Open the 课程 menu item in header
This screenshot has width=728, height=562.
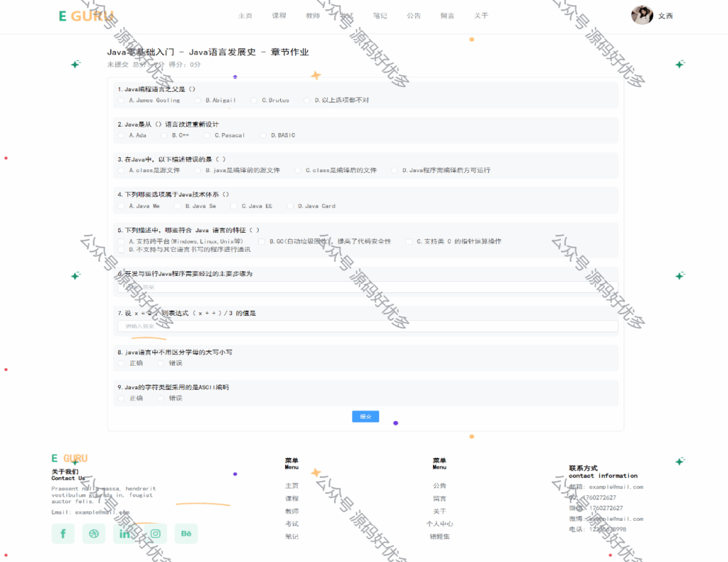(x=279, y=16)
